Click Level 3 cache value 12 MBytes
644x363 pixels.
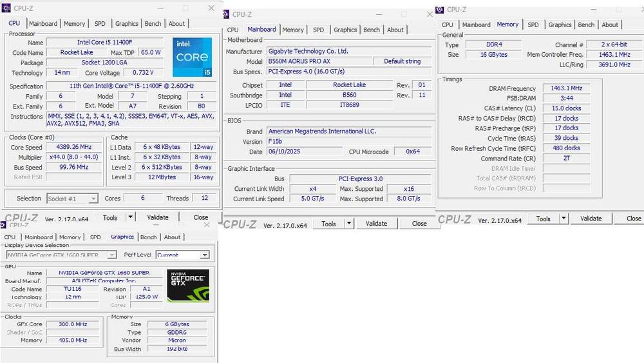(x=162, y=177)
